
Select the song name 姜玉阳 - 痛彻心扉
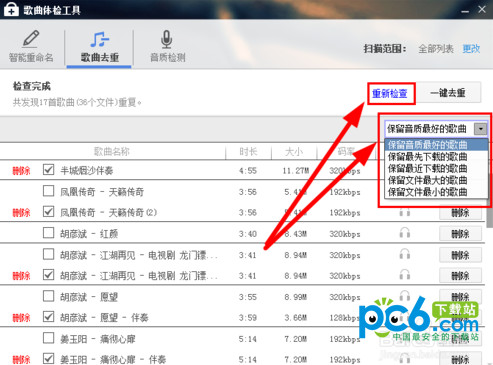tap(98, 339)
